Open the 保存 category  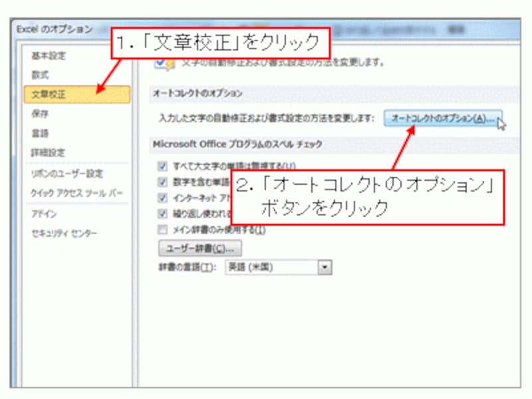click(40, 114)
